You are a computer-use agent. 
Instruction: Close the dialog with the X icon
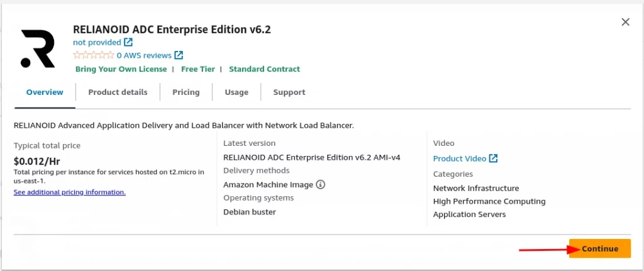(x=625, y=22)
